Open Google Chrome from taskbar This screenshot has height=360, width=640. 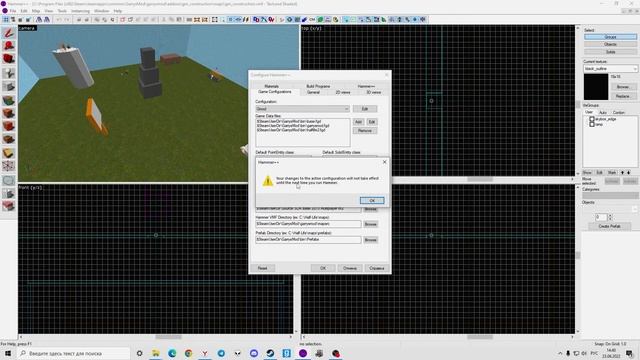pyautogui.click(x=188, y=353)
